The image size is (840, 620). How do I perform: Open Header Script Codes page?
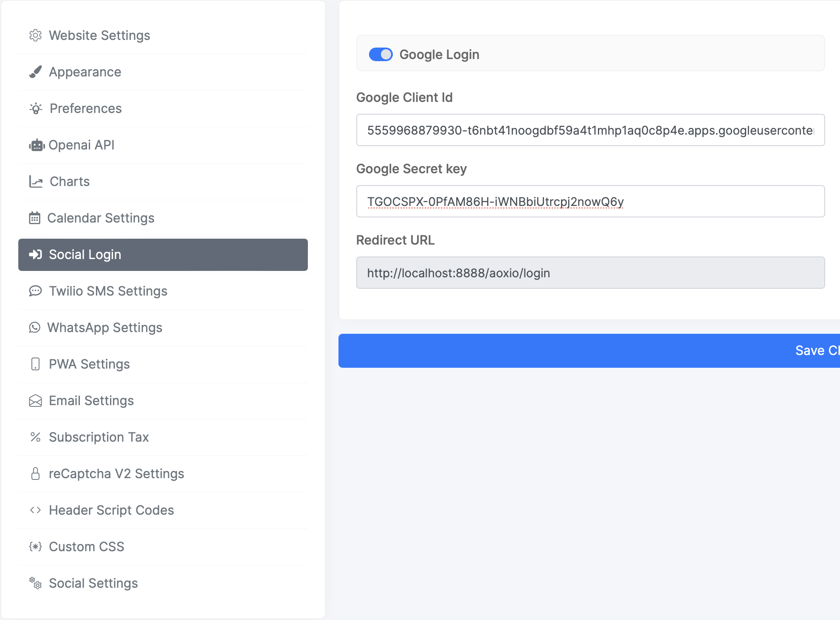tap(111, 510)
